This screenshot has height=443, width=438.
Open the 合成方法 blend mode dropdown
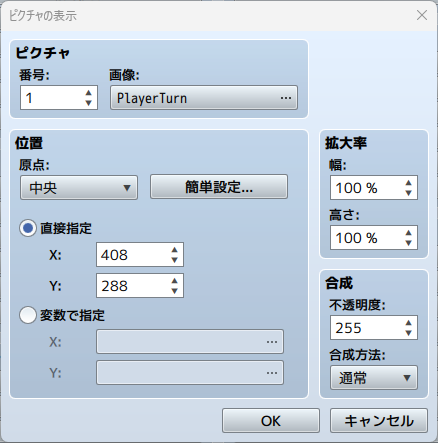coord(374,378)
